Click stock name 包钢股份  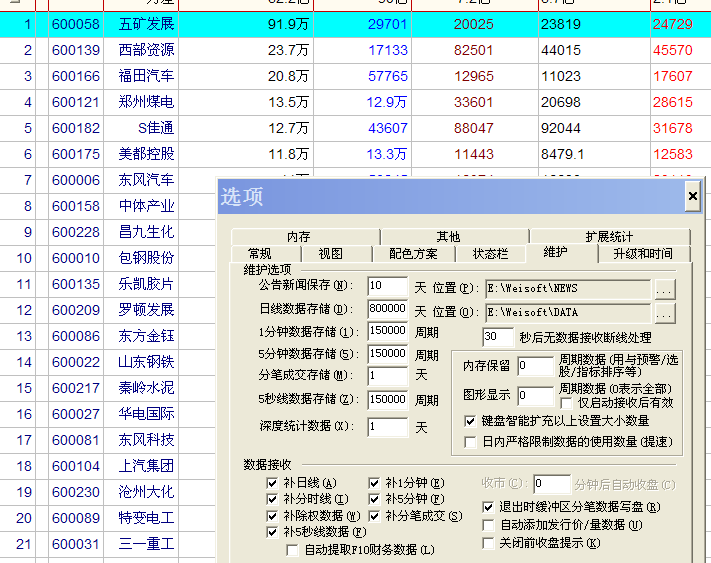(x=146, y=258)
